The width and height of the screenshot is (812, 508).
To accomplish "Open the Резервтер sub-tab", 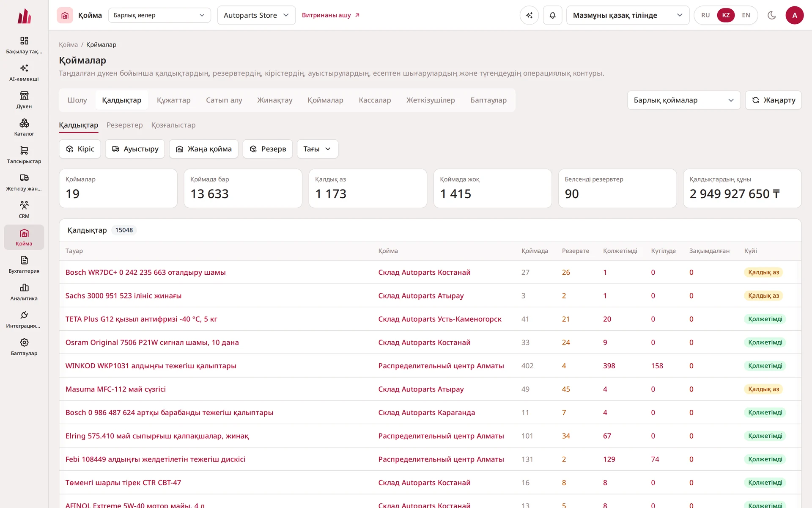I will [x=124, y=125].
